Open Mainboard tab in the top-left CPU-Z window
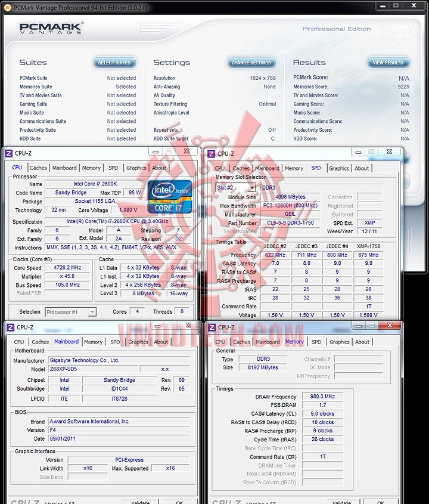Image resolution: width=429 pixels, height=504 pixels. pyautogui.click(x=64, y=168)
